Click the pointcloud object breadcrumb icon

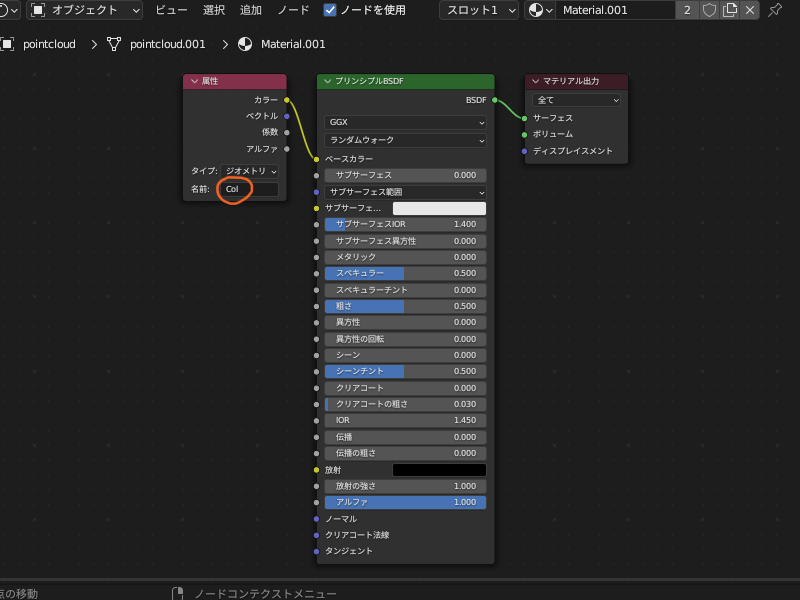7,44
